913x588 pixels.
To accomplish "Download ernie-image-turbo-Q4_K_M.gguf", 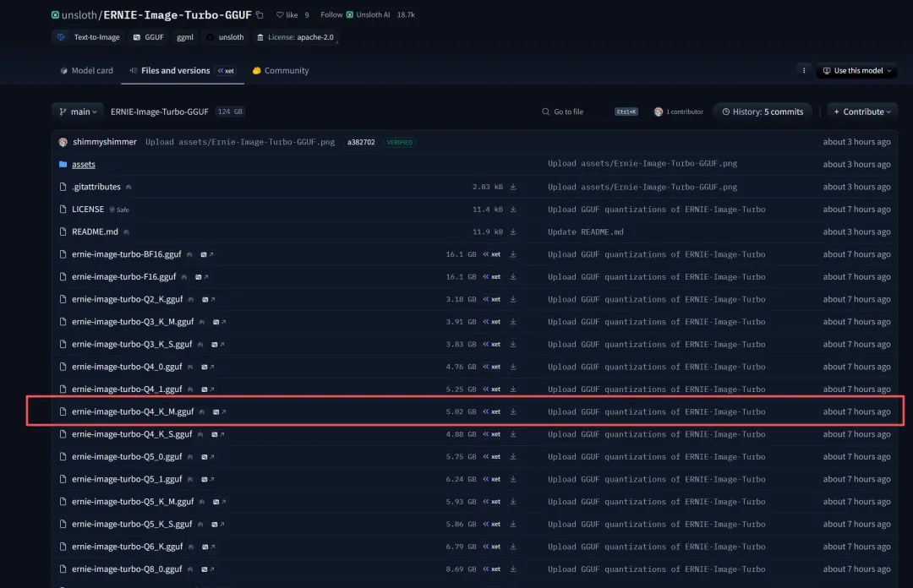I will [513, 411].
